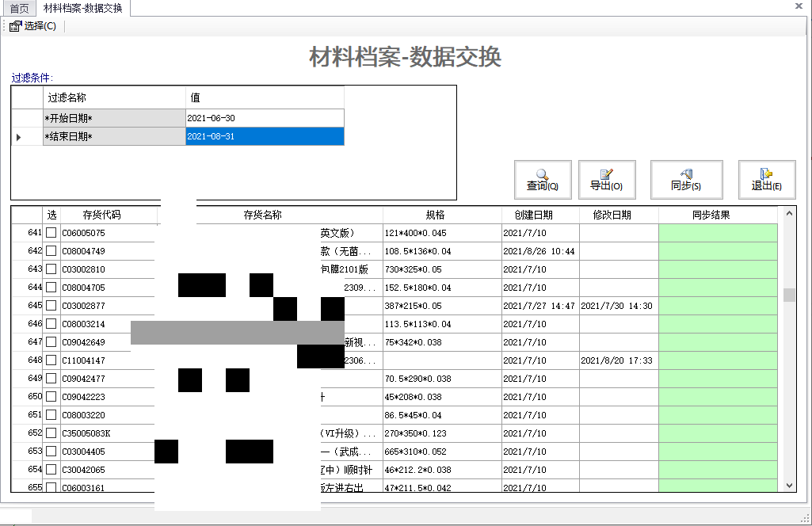Click the 结束日期 value field 2021-08-31
This screenshot has height=526, width=812.
click(265, 136)
